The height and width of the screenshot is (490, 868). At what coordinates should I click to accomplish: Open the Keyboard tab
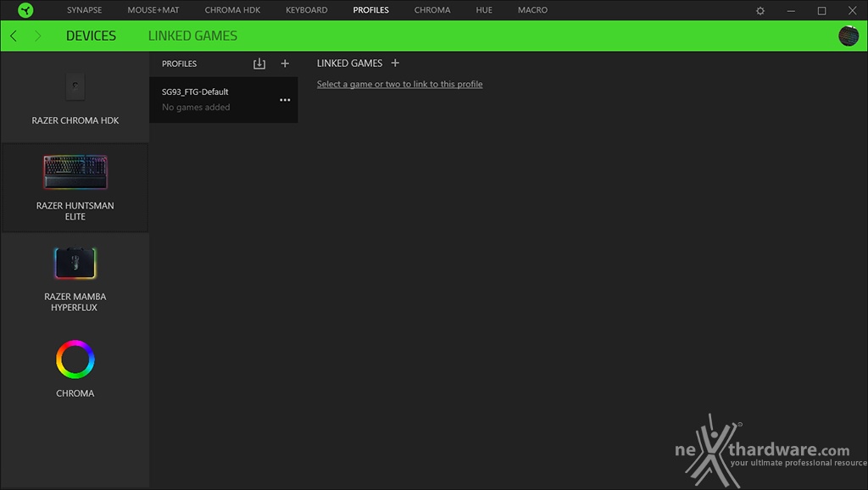click(307, 10)
